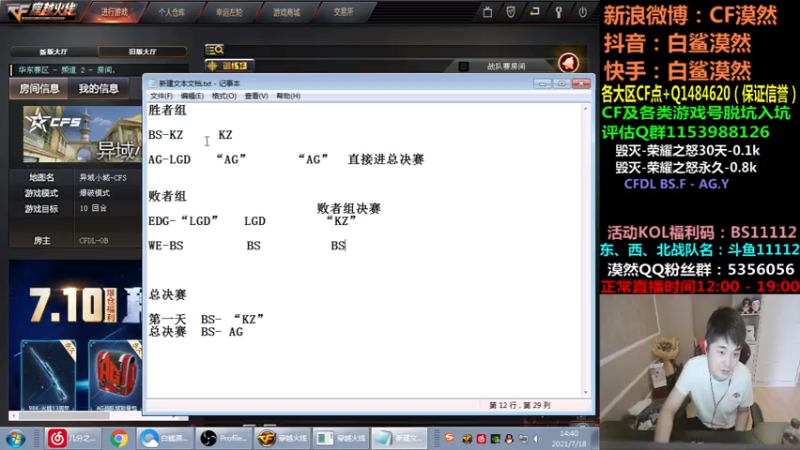Screen dimensions: 800x450
Task: Click the red bell notification icon
Action: [568, 63]
